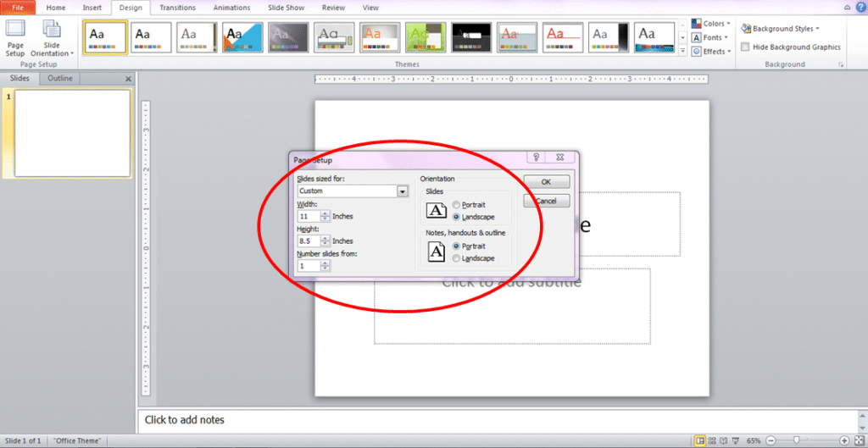Image resolution: width=868 pixels, height=448 pixels.
Task: Open the Slide Orientation tool
Action: coord(52,39)
